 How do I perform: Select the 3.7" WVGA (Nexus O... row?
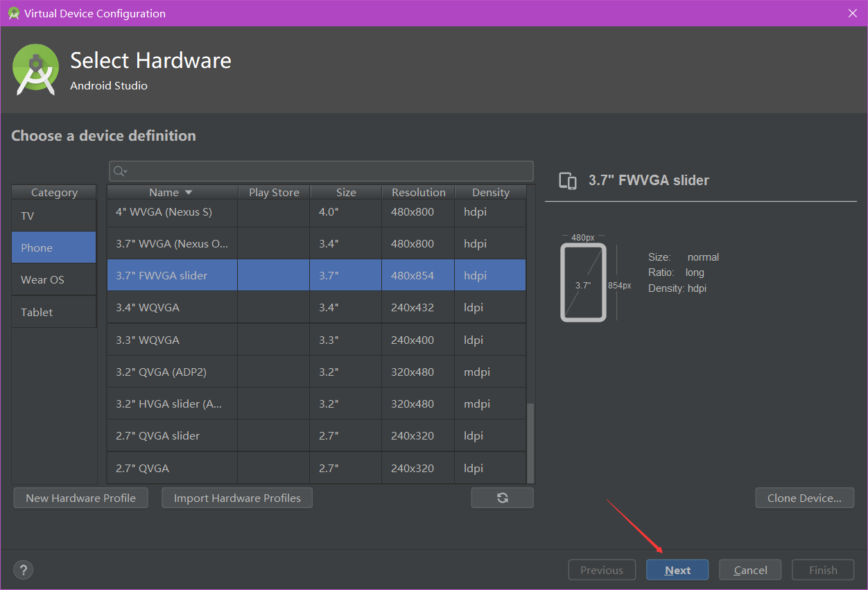317,243
